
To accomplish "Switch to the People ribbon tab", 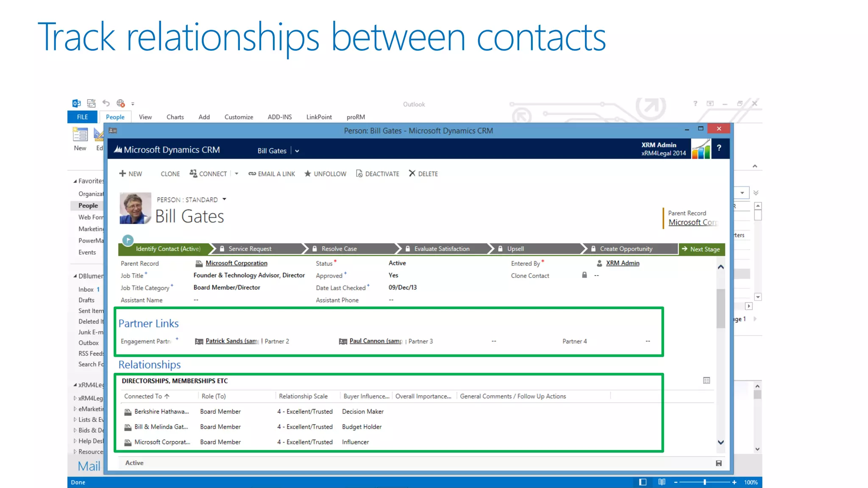I will click(115, 117).
